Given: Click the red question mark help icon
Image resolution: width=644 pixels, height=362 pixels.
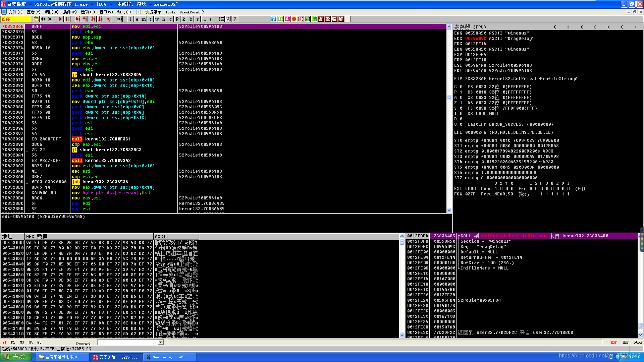Looking at the screenshot, I should click(235, 19).
